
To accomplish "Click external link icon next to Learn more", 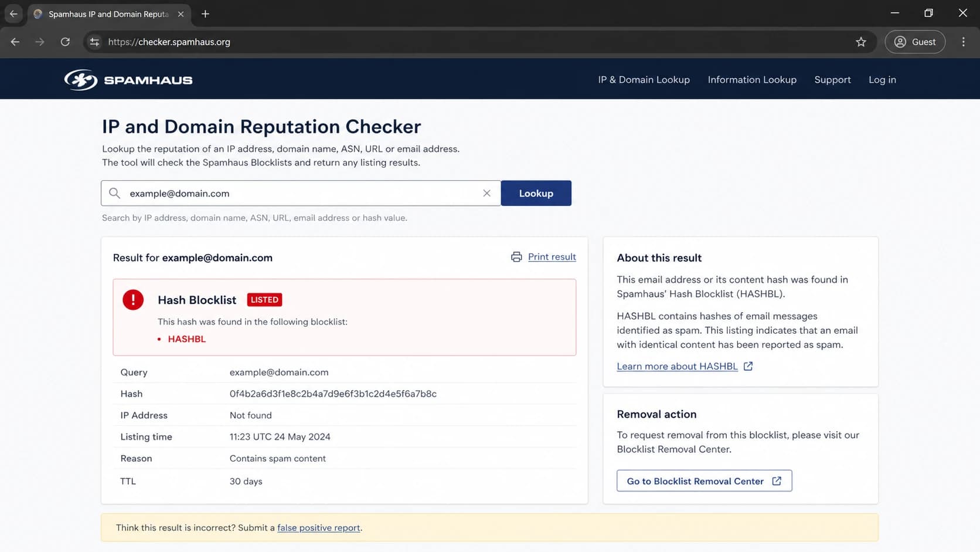I will [748, 366].
